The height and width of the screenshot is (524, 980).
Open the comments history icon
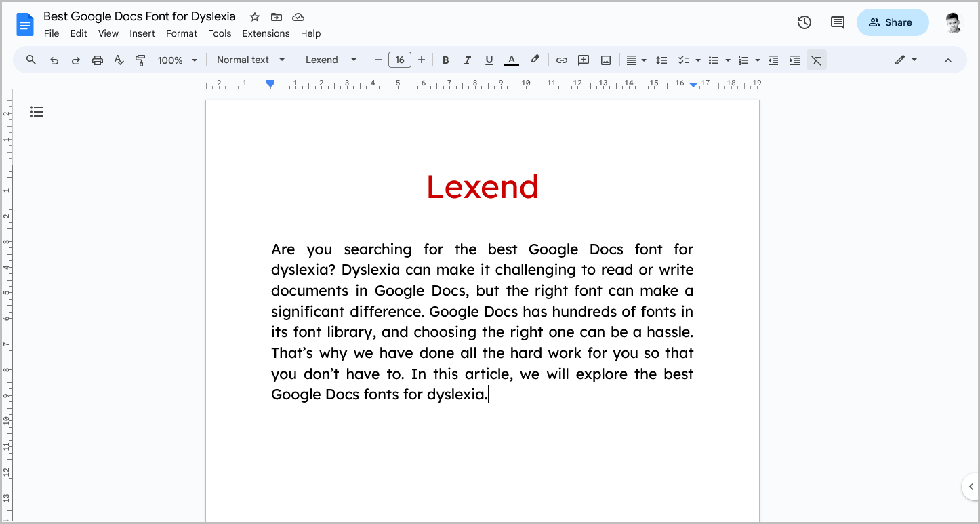pyautogui.click(x=838, y=22)
